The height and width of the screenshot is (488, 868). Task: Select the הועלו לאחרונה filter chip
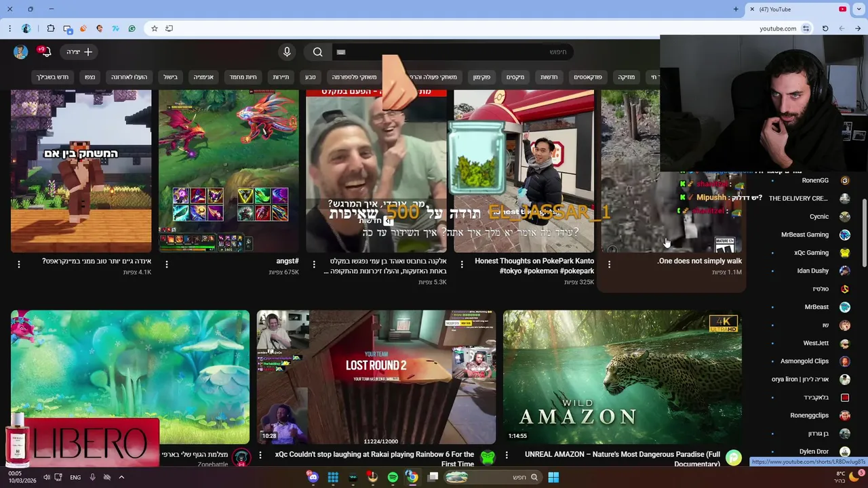coord(129,77)
